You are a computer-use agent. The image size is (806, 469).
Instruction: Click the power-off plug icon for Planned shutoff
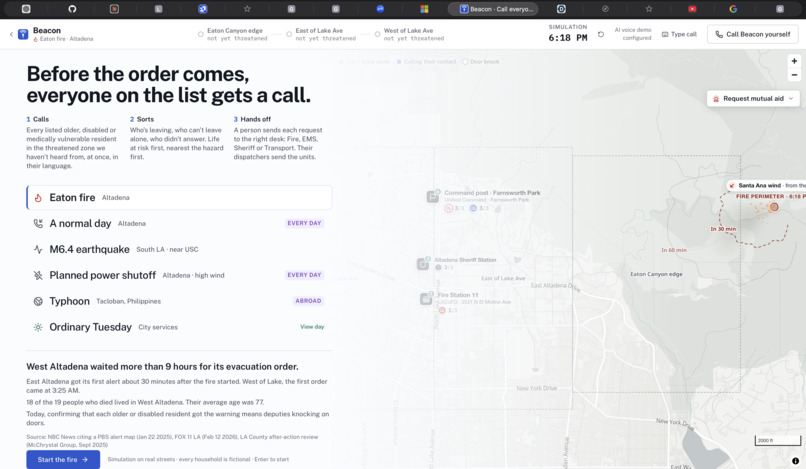click(x=38, y=275)
